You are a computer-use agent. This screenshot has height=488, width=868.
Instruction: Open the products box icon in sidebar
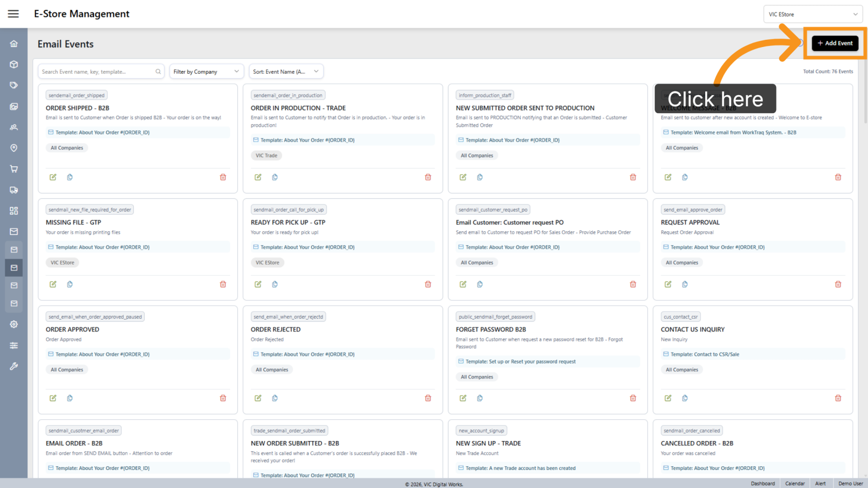[x=14, y=65]
